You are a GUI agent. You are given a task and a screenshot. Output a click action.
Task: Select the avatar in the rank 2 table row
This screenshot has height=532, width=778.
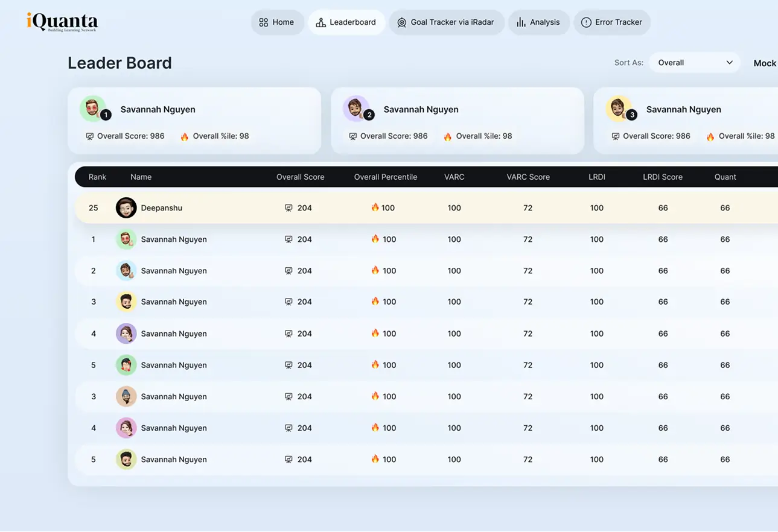[x=126, y=271]
